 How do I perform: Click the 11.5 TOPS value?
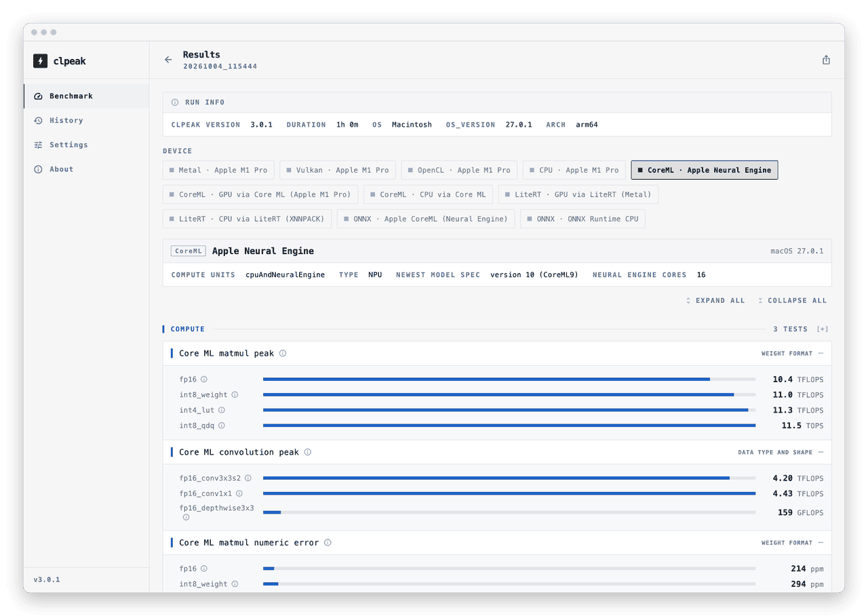(x=802, y=426)
